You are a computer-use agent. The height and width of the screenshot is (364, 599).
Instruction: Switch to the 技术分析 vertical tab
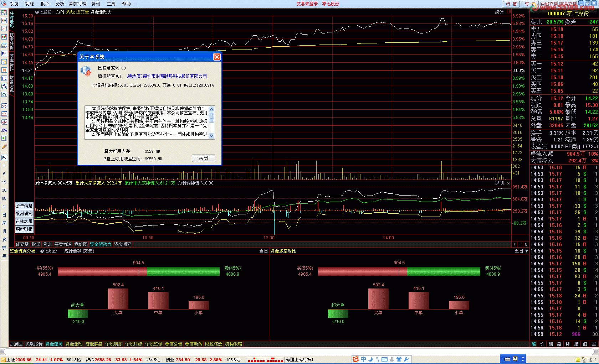11,41
